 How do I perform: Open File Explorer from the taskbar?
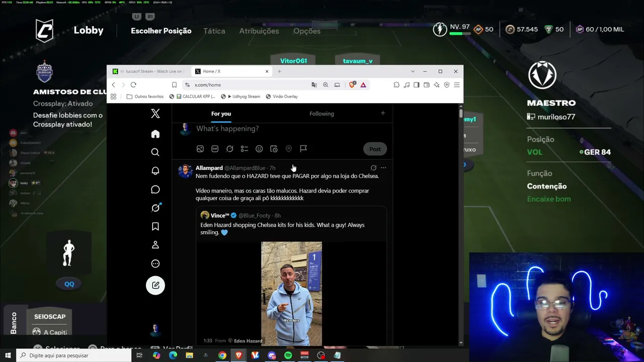point(189,355)
